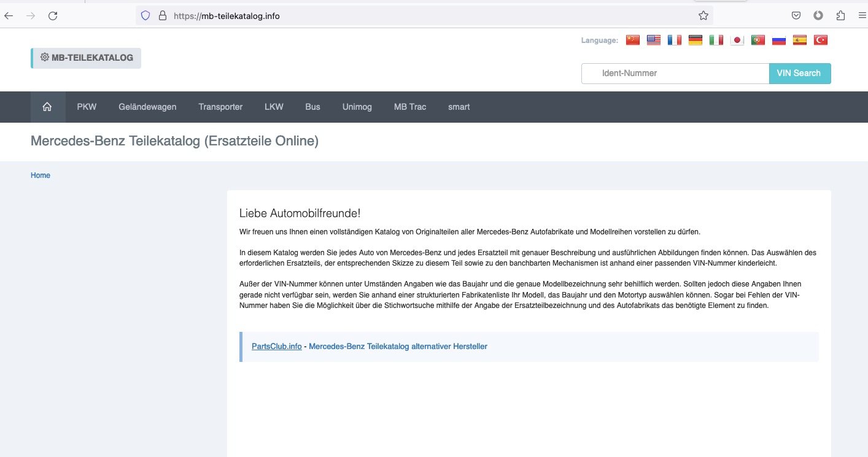The width and height of the screenshot is (868, 457).
Task: Bookmark this page with the star icon
Action: pos(703,16)
